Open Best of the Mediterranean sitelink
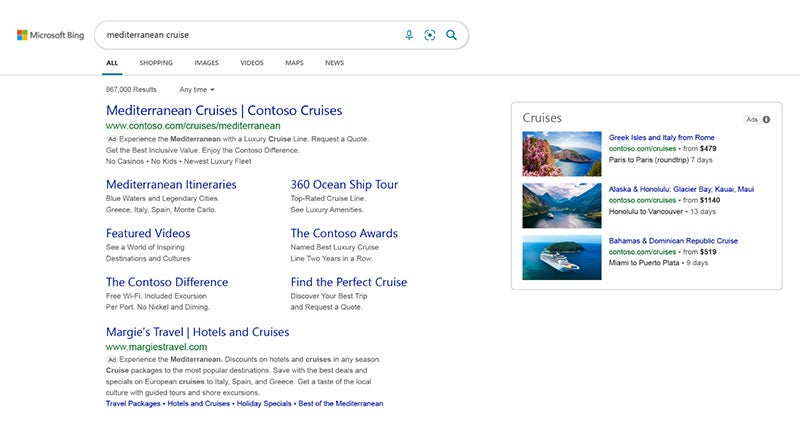800x428 pixels. click(x=340, y=404)
